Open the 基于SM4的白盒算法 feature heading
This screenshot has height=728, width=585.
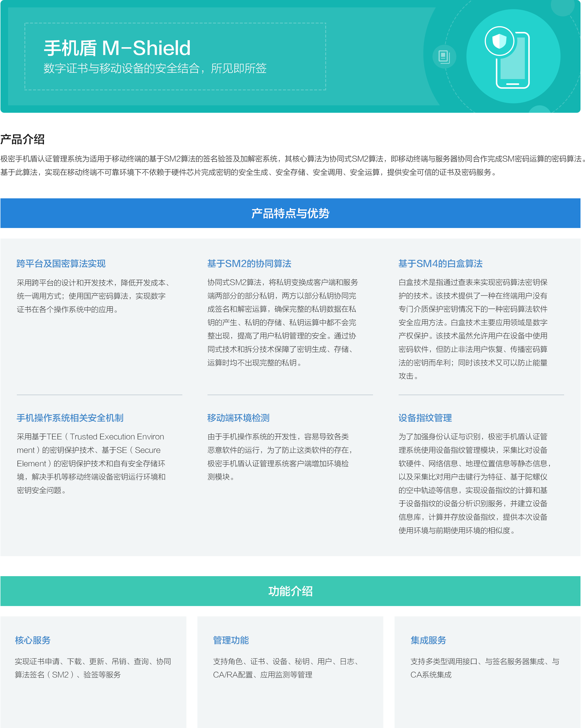pos(440,263)
